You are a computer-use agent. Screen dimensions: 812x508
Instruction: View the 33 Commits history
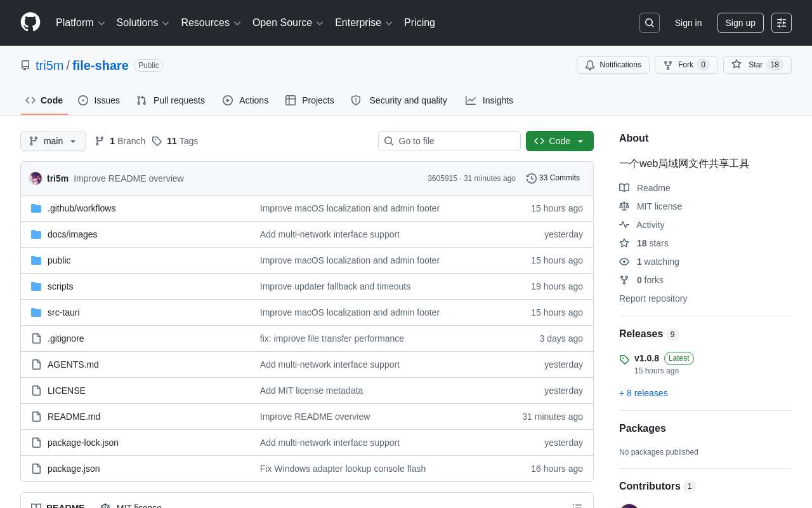point(553,178)
